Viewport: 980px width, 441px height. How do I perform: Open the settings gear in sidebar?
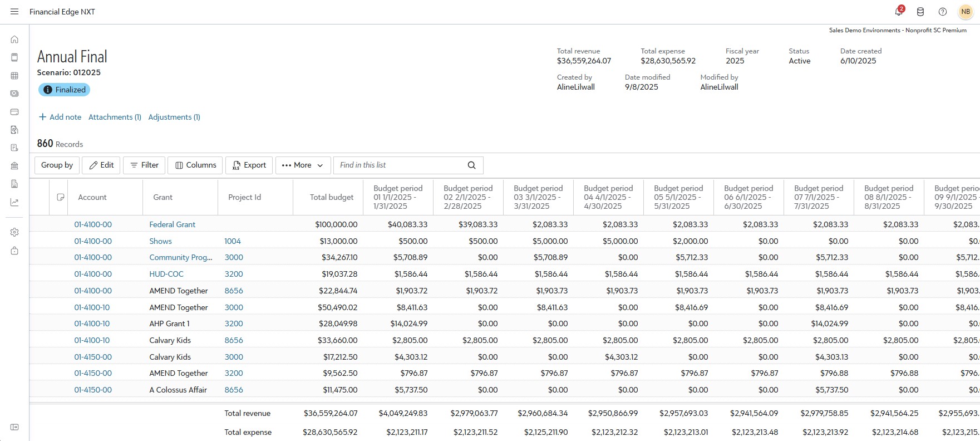(x=14, y=232)
